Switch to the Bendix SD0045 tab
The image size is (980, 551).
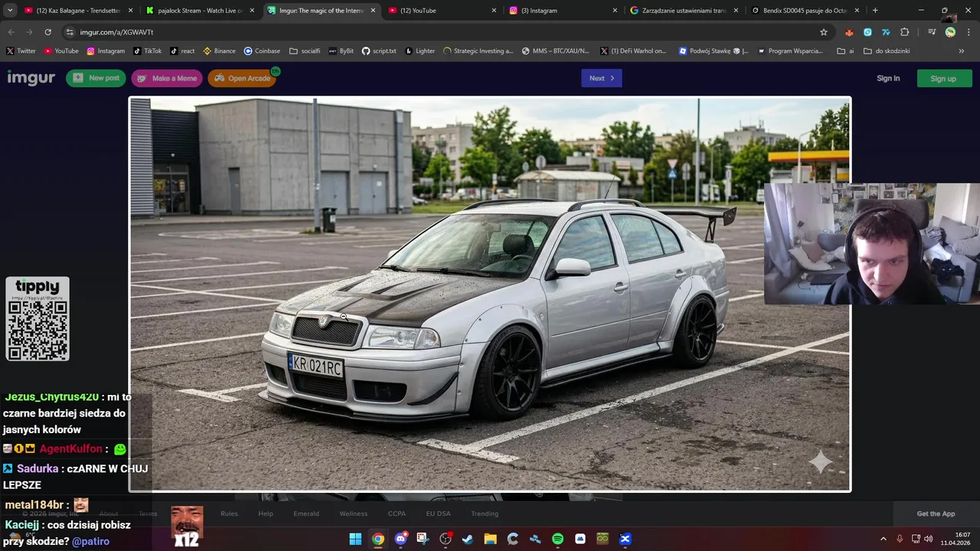804,11
